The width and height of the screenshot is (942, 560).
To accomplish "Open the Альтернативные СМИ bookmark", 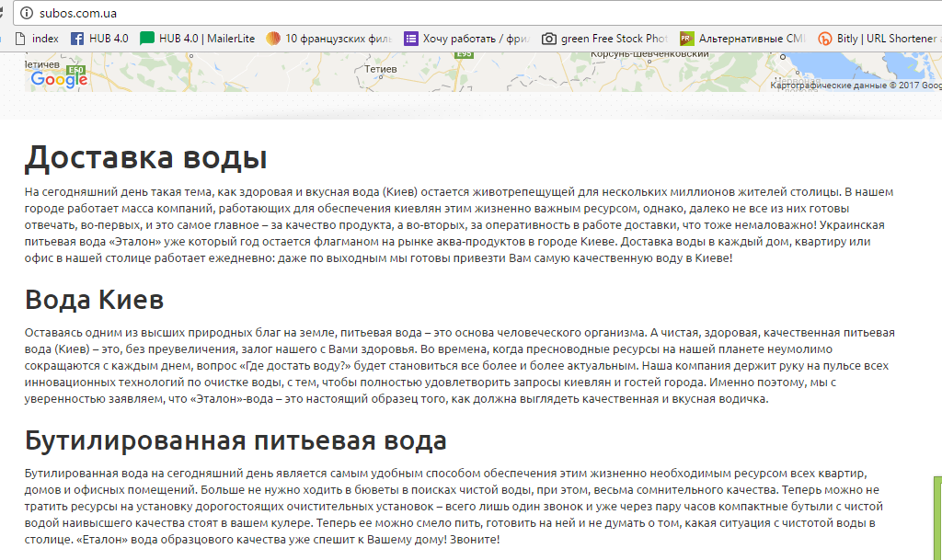I will click(x=742, y=39).
